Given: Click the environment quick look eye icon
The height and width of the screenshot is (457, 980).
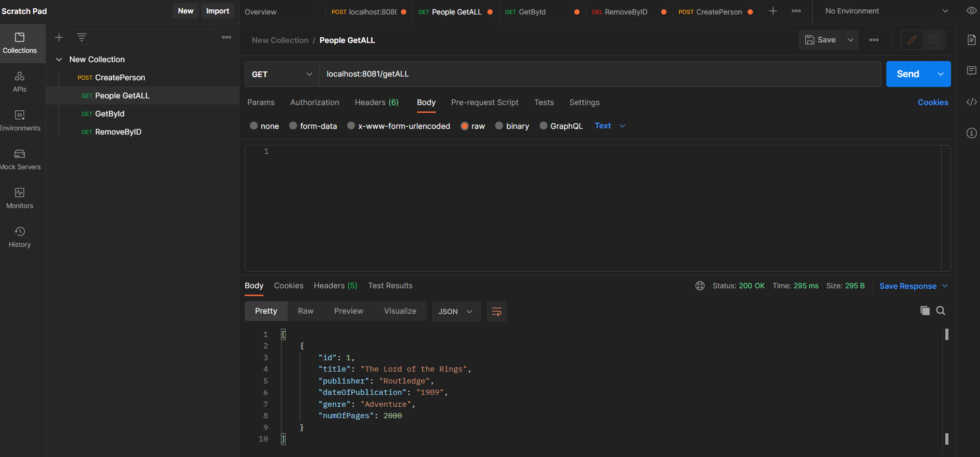Looking at the screenshot, I should click(x=972, y=11).
